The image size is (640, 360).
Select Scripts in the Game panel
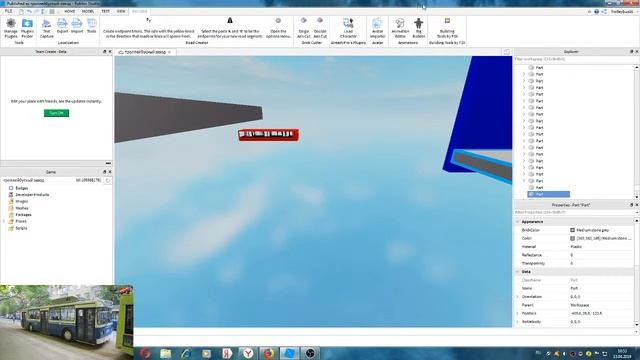pos(21,228)
